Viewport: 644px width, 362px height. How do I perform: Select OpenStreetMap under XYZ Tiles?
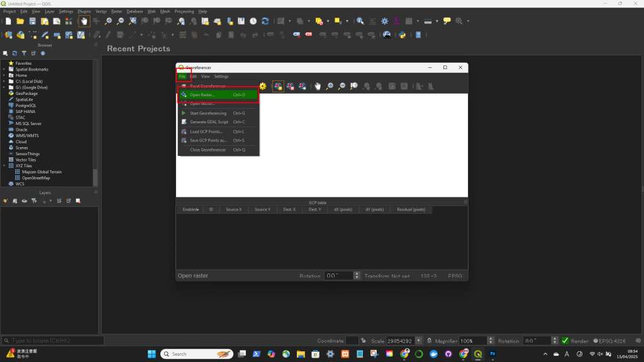pos(36,178)
